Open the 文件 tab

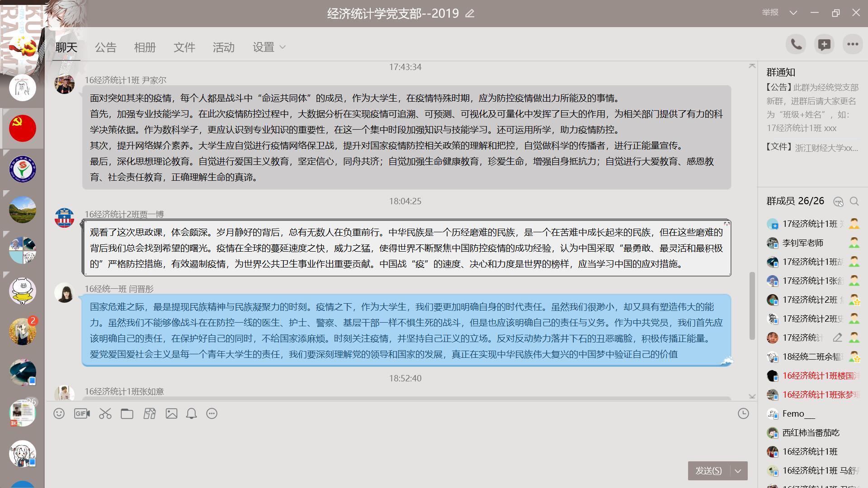tap(184, 47)
